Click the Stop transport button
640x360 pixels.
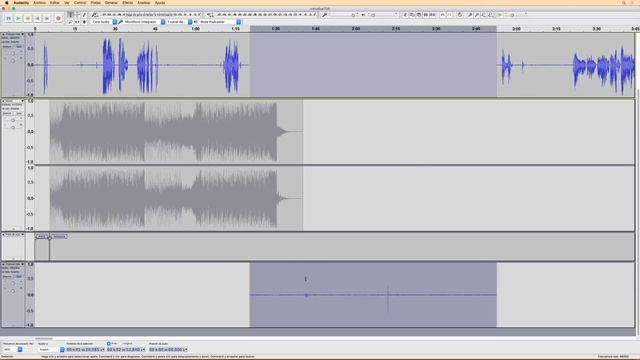(28, 18)
